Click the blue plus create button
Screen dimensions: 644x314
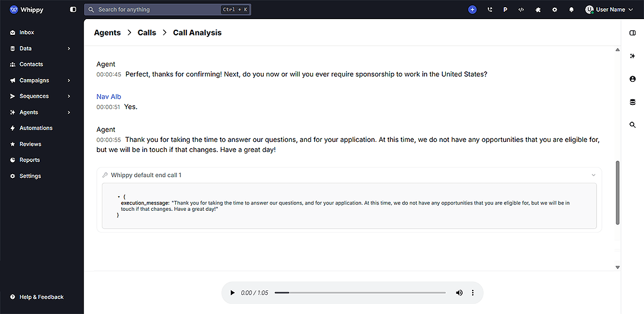click(472, 10)
